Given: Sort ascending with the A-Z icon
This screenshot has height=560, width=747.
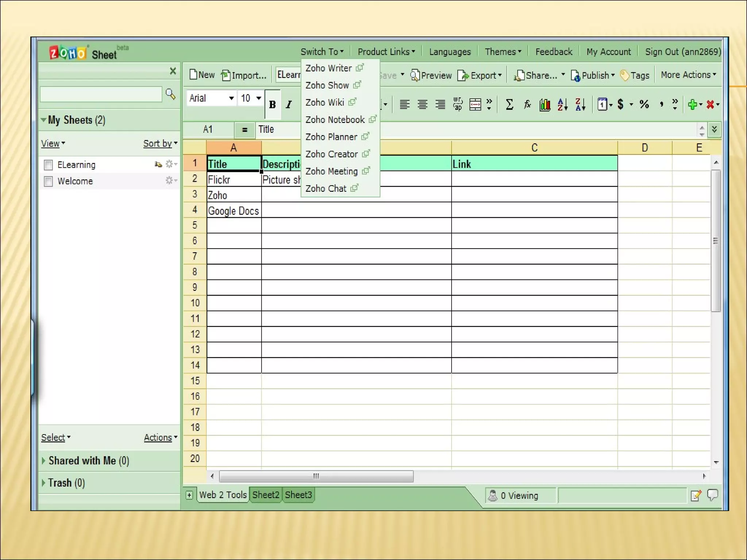Looking at the screenshot, I should [562, 105].
